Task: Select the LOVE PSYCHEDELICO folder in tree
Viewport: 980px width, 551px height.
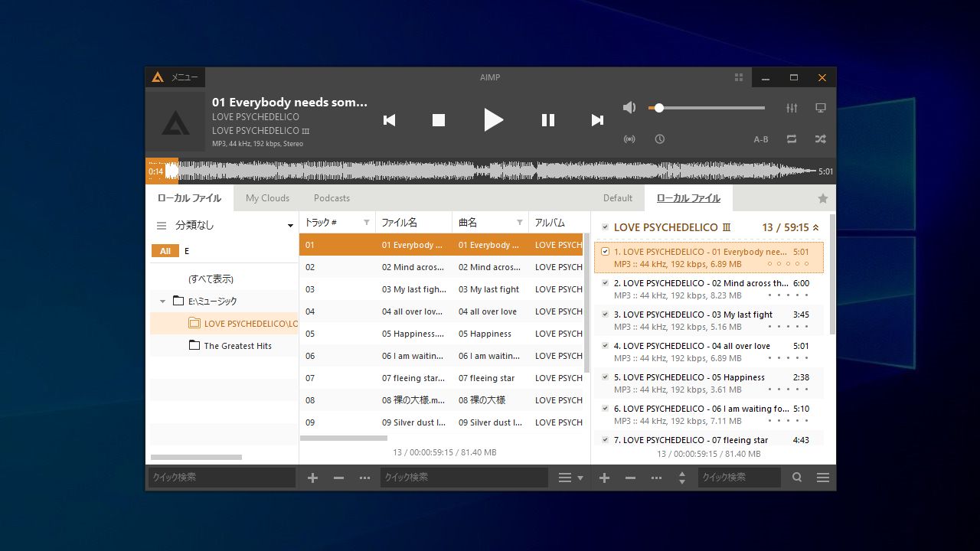Action: 250,324
